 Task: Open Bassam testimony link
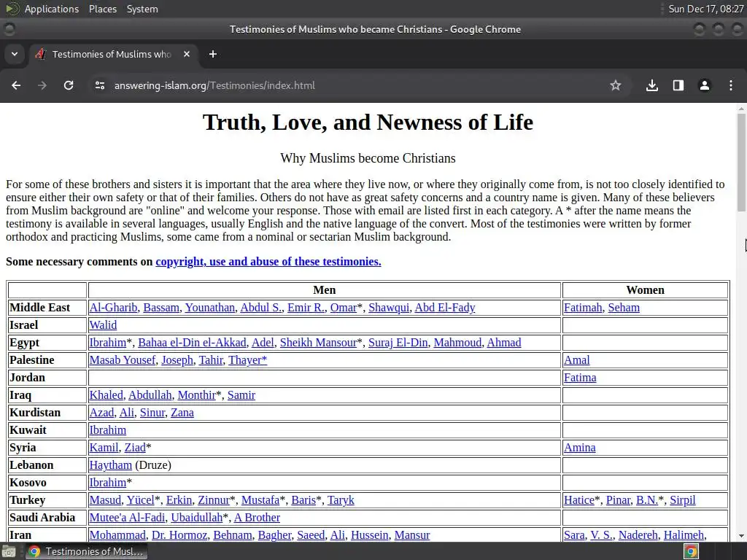coord(161,308)
